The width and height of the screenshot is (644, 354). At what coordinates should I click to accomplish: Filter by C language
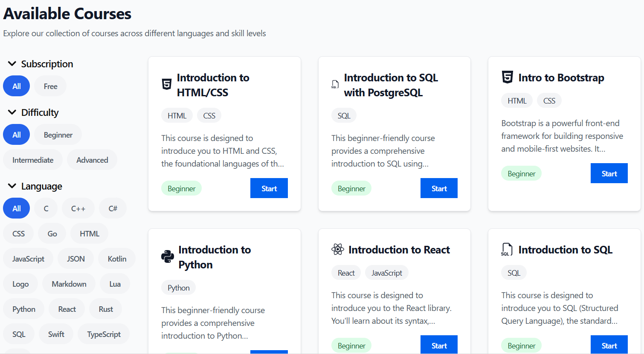click(46, 208)
